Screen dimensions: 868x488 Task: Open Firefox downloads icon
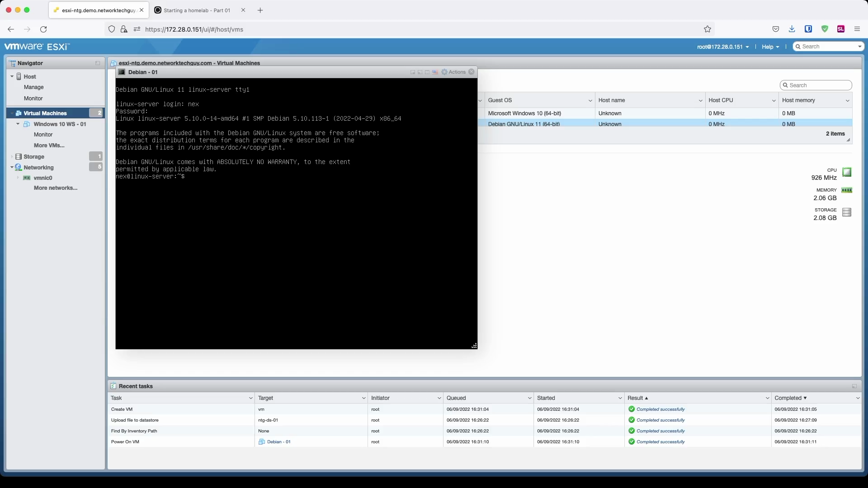[792, 29]
